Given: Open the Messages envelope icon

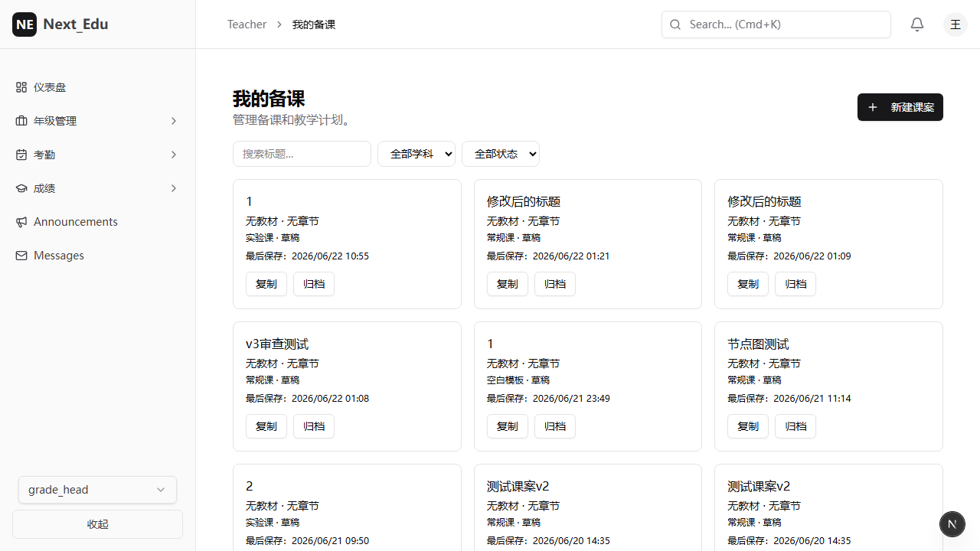Looking at the screenshot, I should click(x=21, y=256).
